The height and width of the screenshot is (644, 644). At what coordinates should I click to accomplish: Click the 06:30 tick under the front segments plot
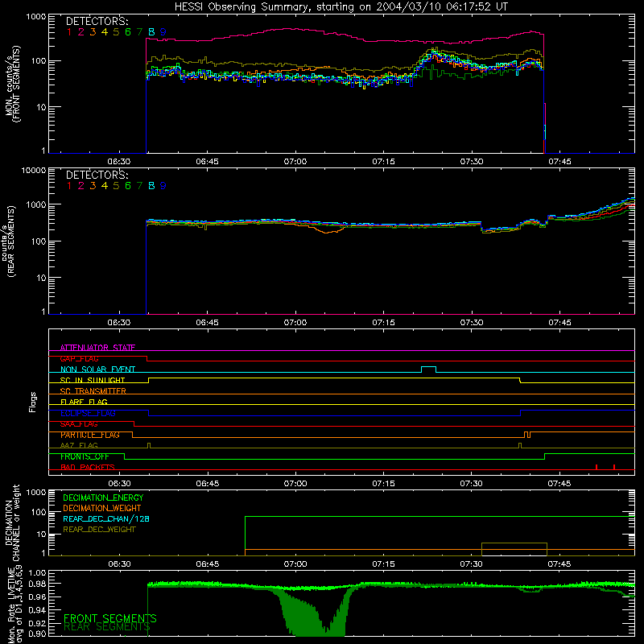tap(119, 162)
